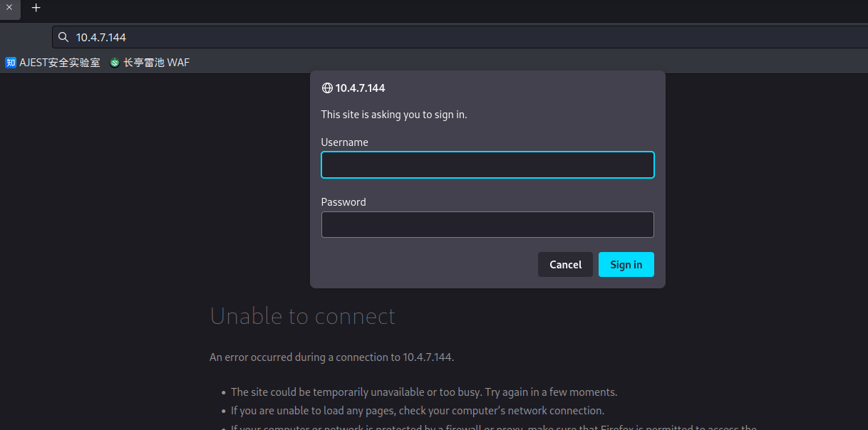Click the Username label

pyautogui.click(x=344, y=142)
